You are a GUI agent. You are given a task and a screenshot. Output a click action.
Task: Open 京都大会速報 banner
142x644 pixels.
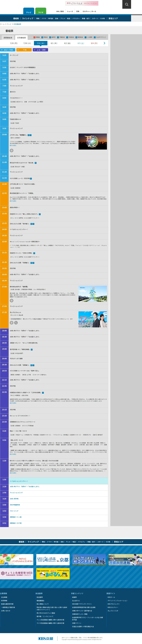(125, 560)
